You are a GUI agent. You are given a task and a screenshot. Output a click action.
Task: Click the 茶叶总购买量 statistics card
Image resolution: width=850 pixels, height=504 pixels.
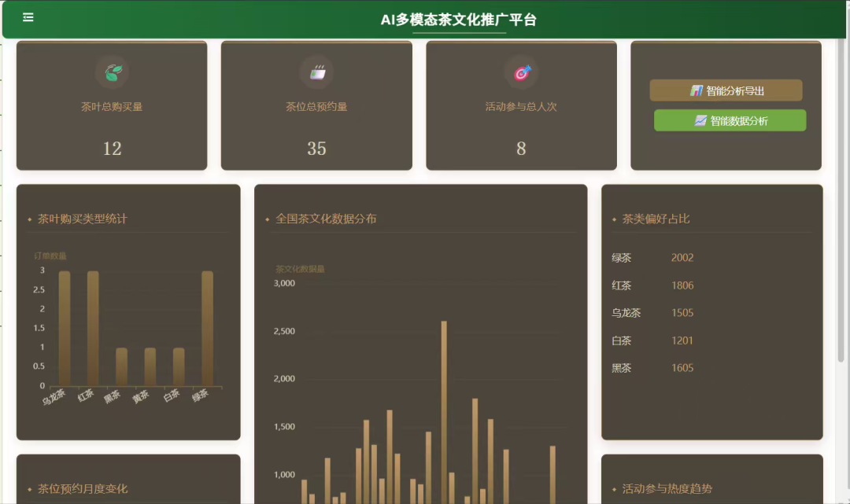(112, 106)
